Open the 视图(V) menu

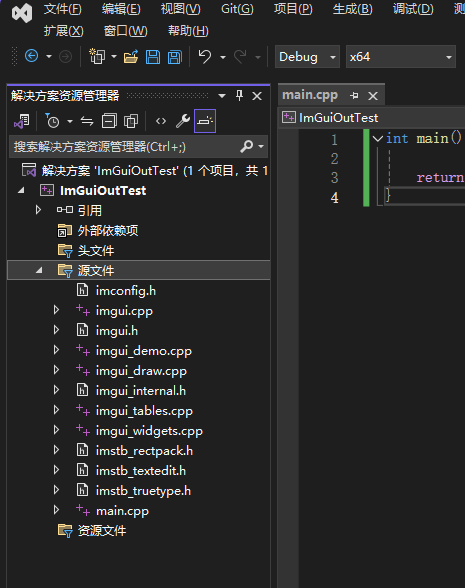pyautogui.click(x=181, y=9)
